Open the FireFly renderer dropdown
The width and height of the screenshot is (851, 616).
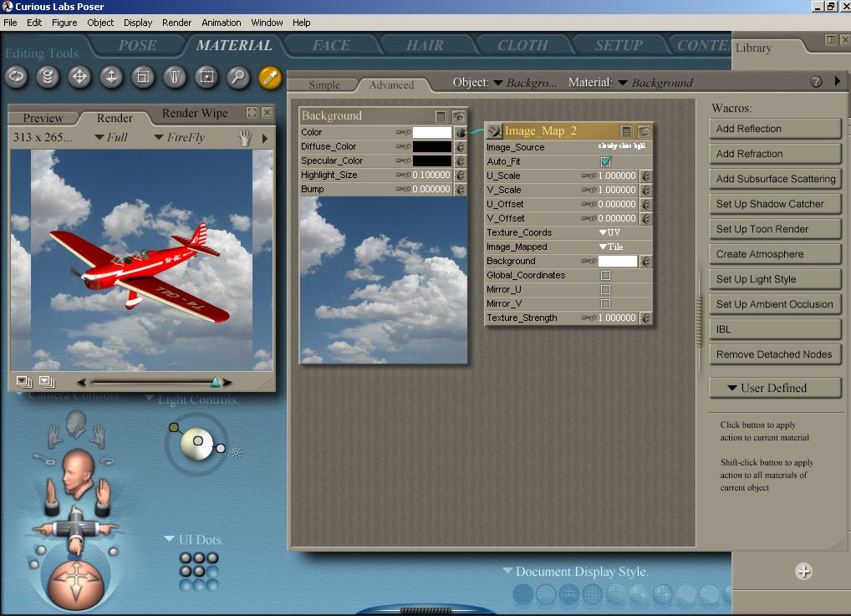179,137
